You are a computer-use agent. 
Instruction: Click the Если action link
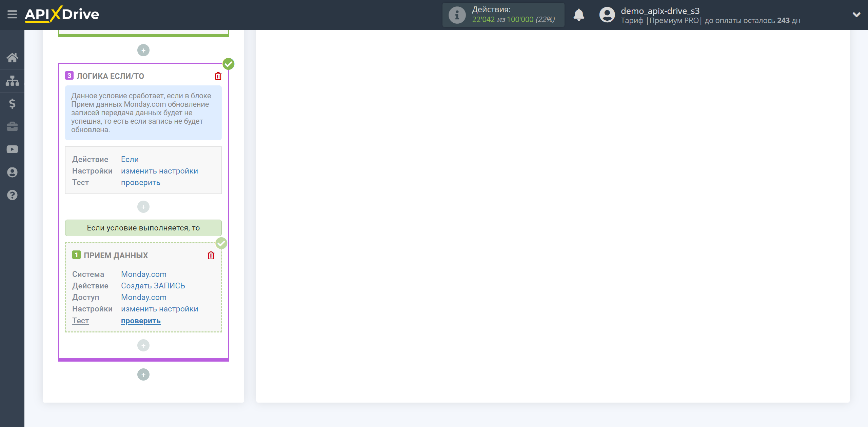pos(130,159)
